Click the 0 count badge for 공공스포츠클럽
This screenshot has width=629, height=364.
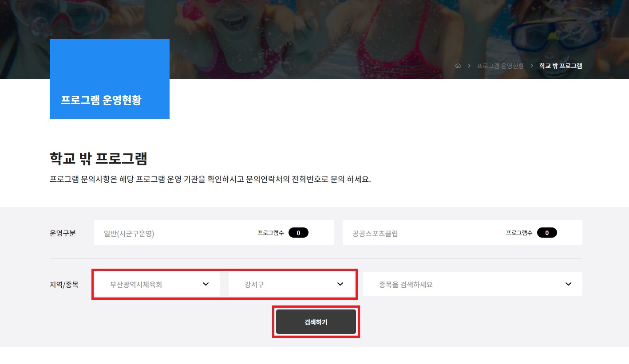click(547, 233)
